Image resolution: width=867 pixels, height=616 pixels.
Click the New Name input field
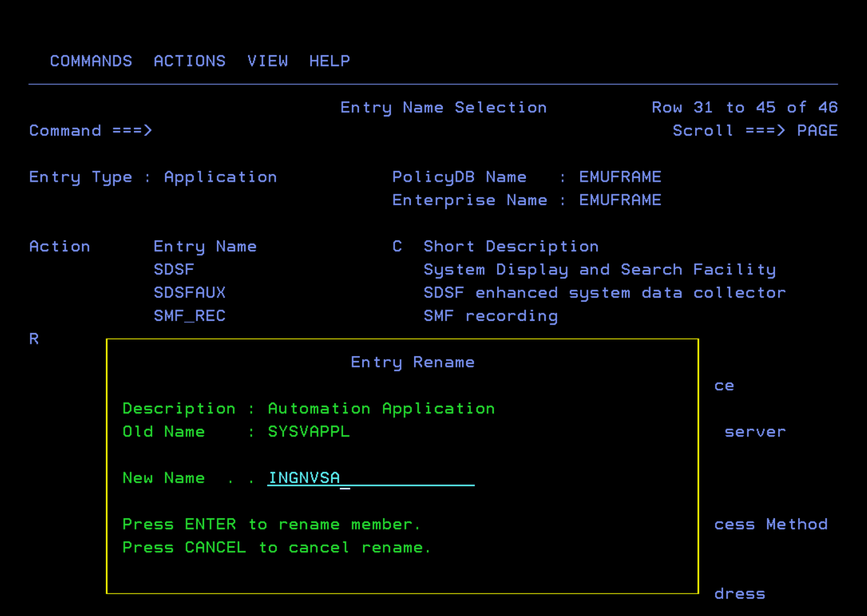370,478
